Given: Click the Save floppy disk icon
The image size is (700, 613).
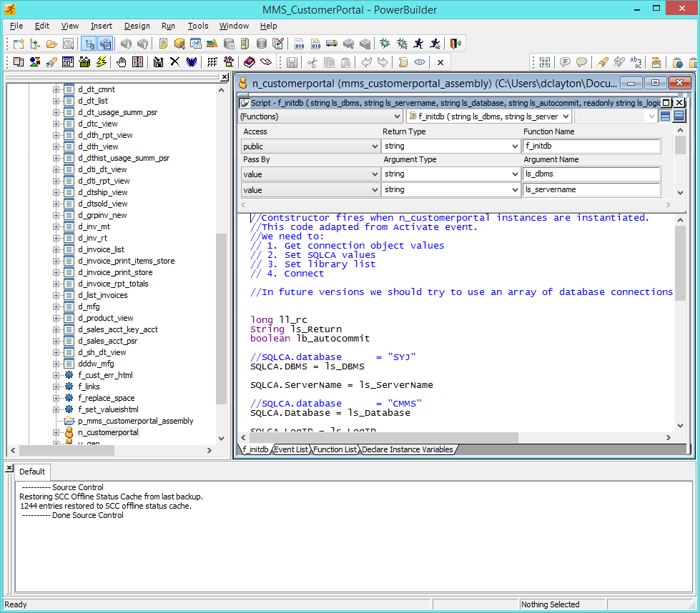Looking at the screenshot, I should 292,62.
